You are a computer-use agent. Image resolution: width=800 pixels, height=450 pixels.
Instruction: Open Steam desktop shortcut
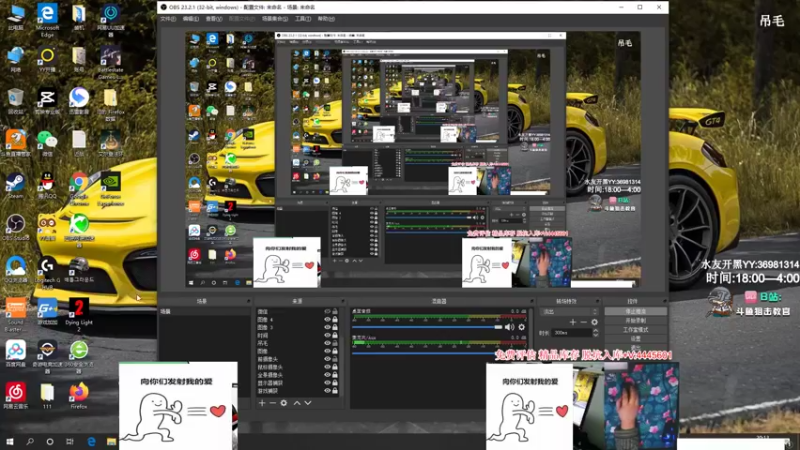[15, 186]
